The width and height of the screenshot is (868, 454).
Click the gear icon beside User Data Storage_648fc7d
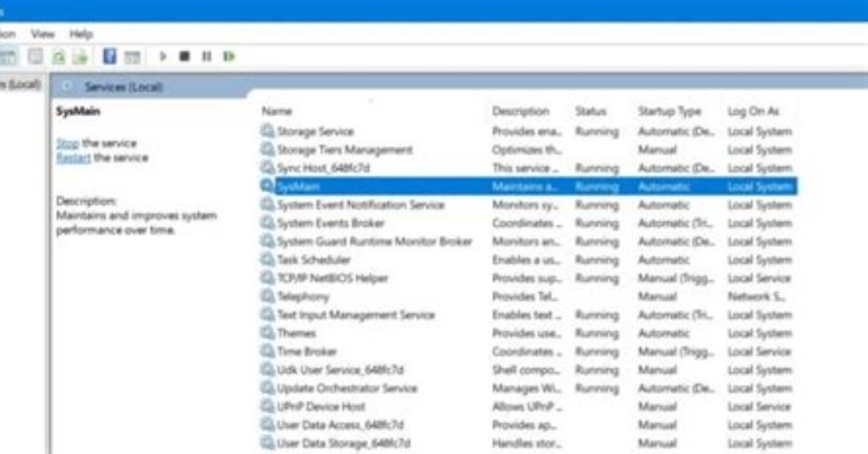click(268, 443)
